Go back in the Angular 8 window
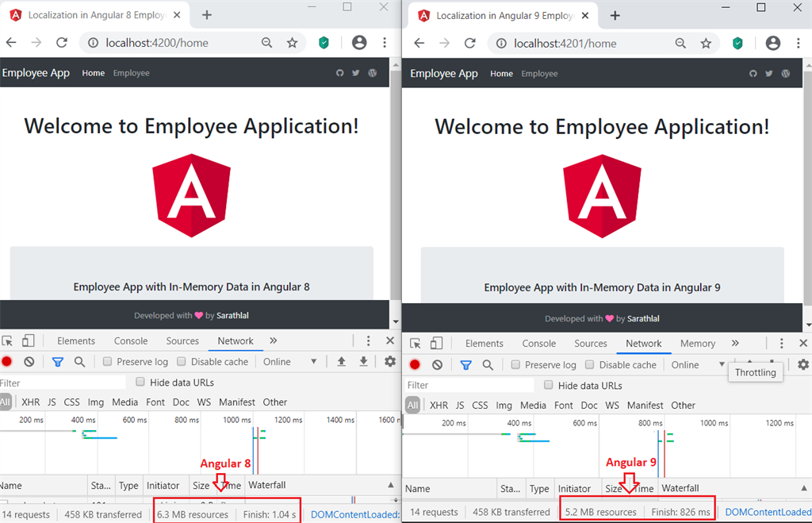The height and width of the screenshot is (523, 812). 11,43
